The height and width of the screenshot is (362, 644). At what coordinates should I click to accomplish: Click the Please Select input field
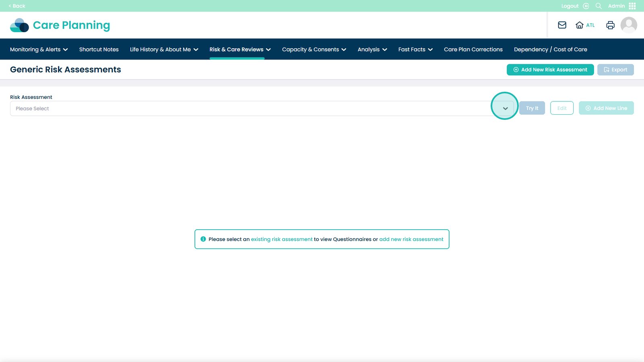(262, 109)
